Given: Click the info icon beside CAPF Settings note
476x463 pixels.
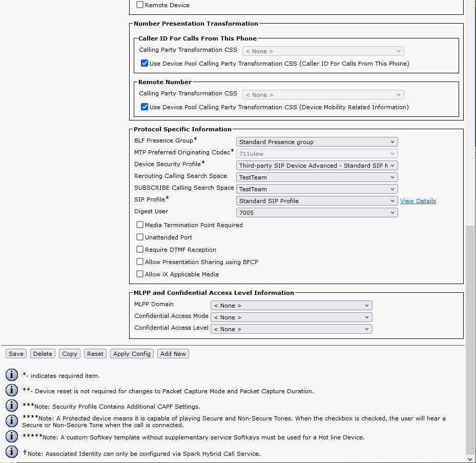Looking at the screenshot, I should tap(11, 406).
